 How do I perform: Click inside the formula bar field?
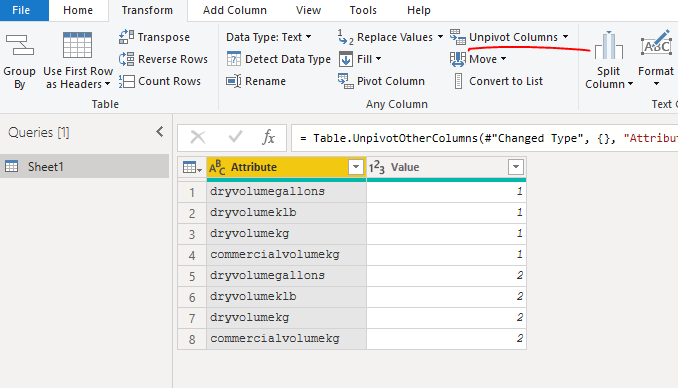(x=484, y=138)
